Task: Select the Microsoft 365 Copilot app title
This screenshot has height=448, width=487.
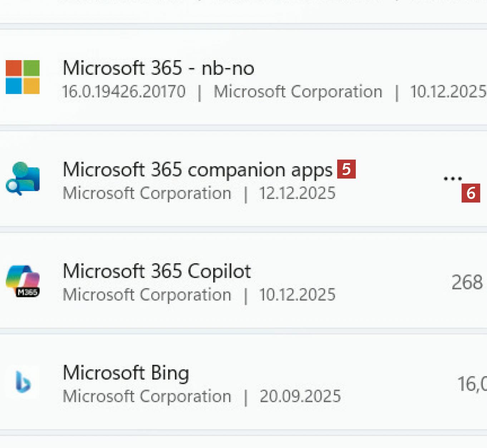Action: point(157,271)
